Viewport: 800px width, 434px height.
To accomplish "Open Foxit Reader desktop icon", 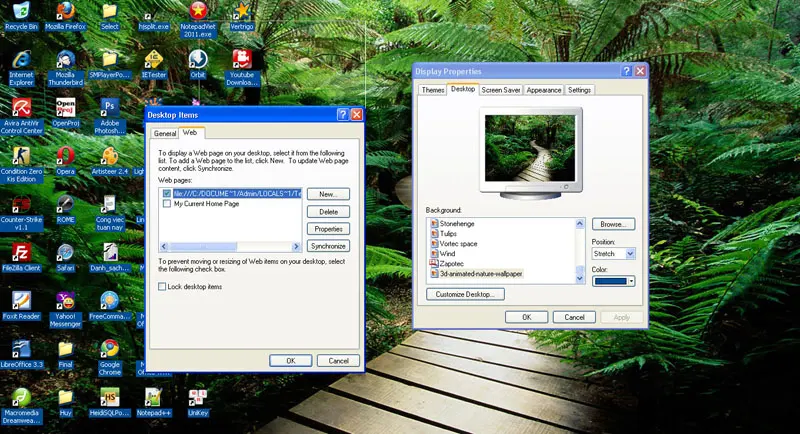I will [x=21, y=306].
